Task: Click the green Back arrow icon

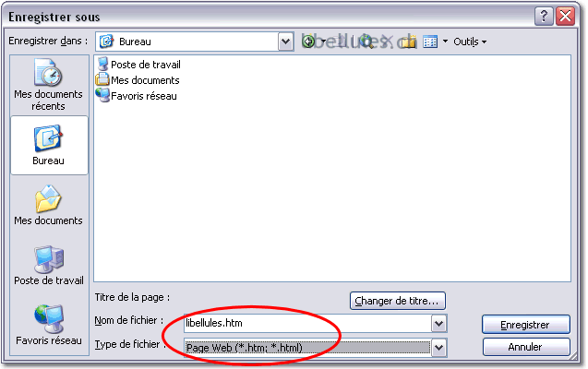Action: click(308, 42)
